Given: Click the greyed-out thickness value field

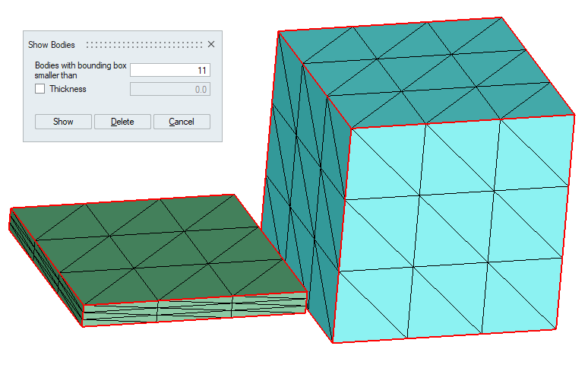Looking at the screenshot, I should coord(169,89).
